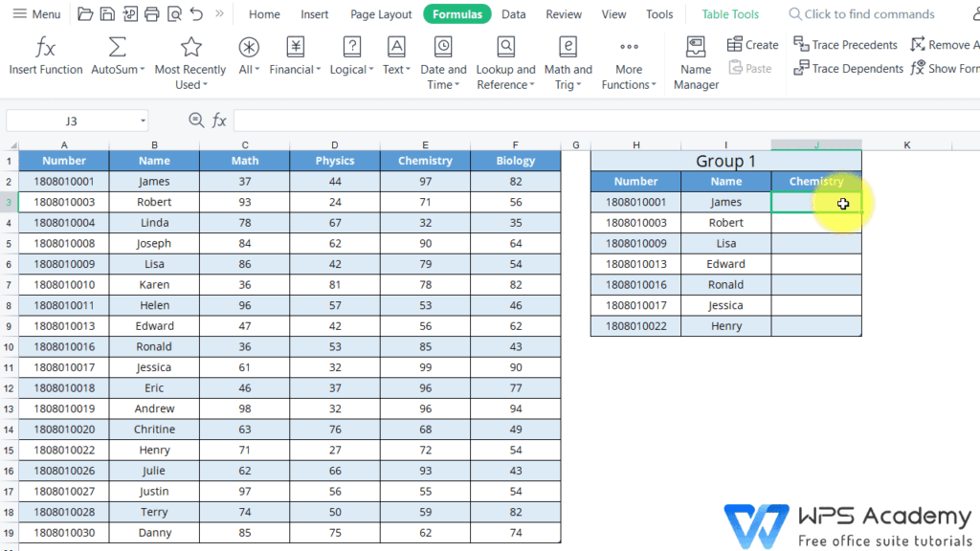
Task: Click the Create button in the ribbon
Action: [752, 45]
